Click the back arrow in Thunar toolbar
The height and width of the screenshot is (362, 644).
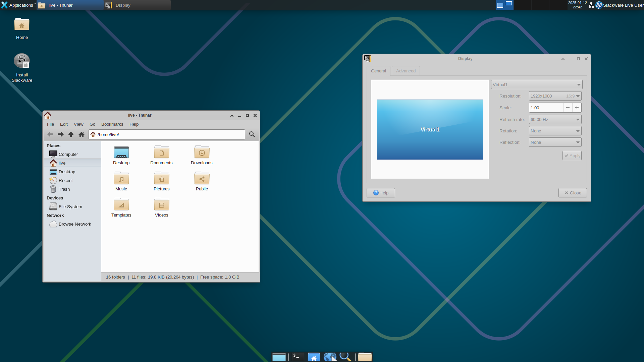50,134
